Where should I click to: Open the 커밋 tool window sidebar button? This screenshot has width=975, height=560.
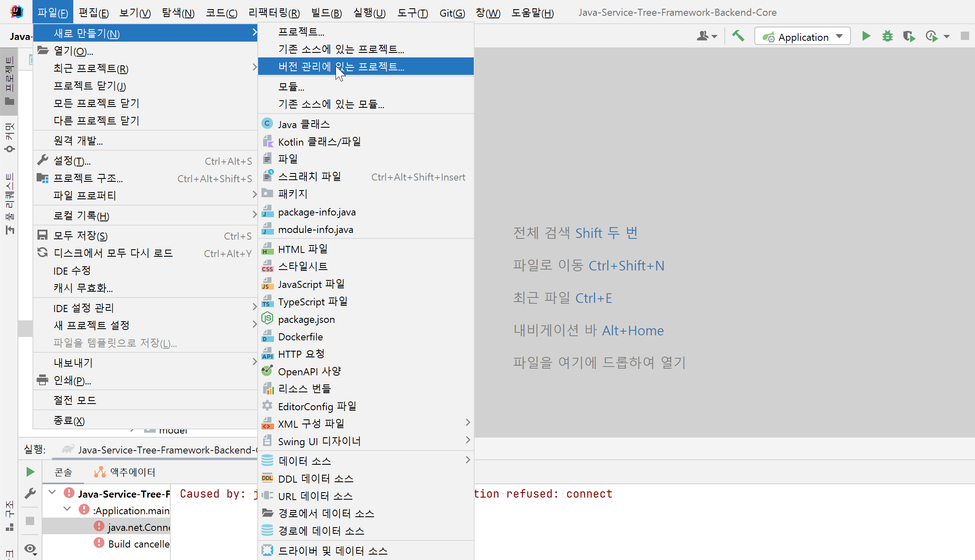click(x=9, y=138)
